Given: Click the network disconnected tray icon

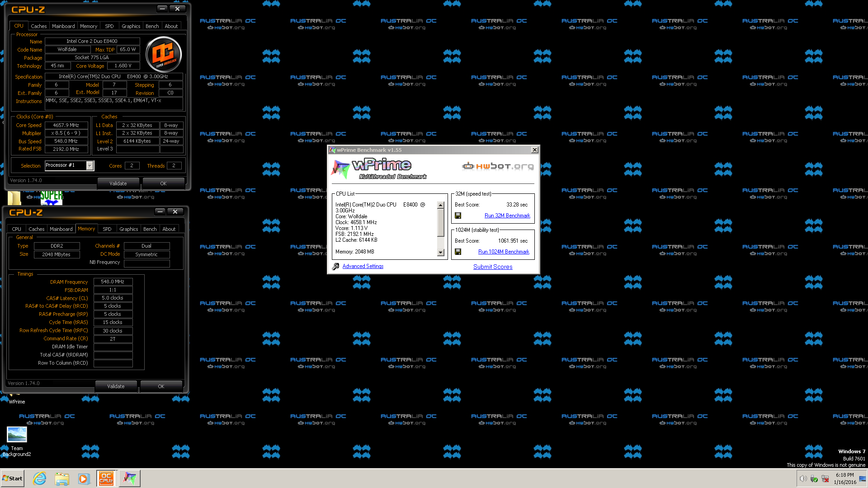Looking at the screenshot, I should tap(825, 479).
